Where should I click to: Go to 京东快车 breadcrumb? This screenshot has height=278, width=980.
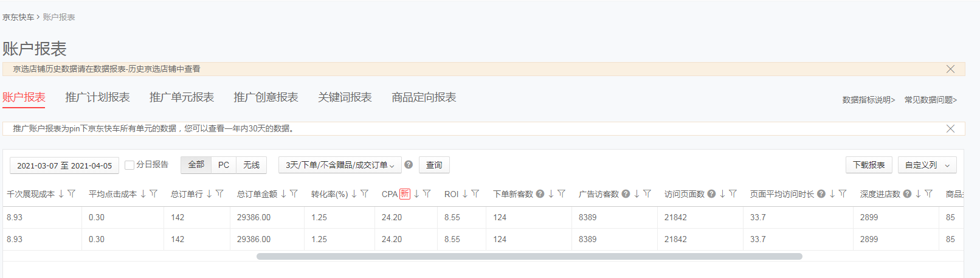(x=18, y=17)
